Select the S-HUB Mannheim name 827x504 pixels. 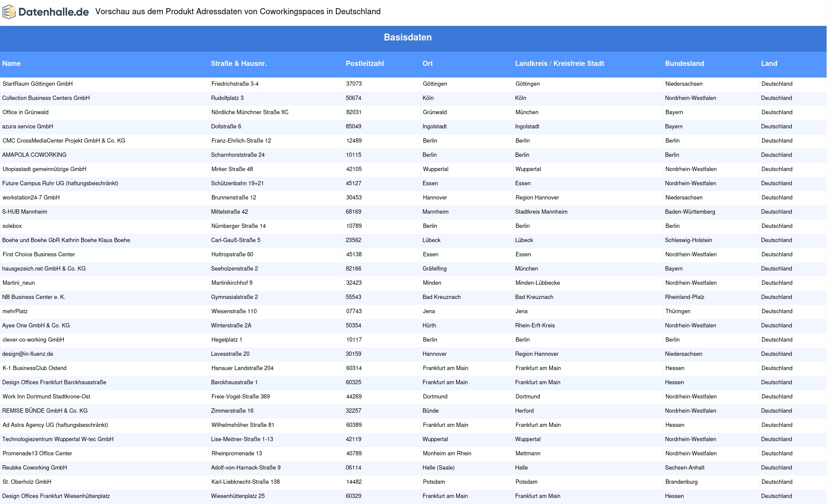(25, 212)
